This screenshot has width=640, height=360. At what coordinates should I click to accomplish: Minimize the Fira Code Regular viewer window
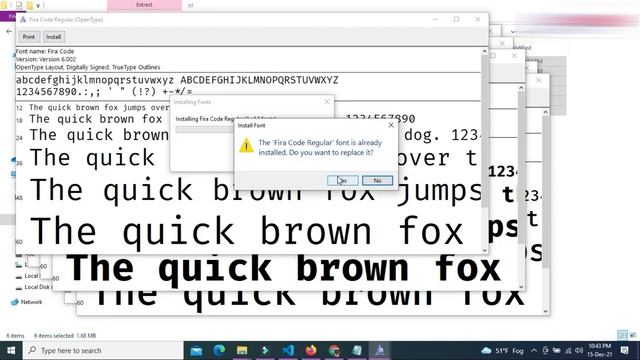click(436, 19)
